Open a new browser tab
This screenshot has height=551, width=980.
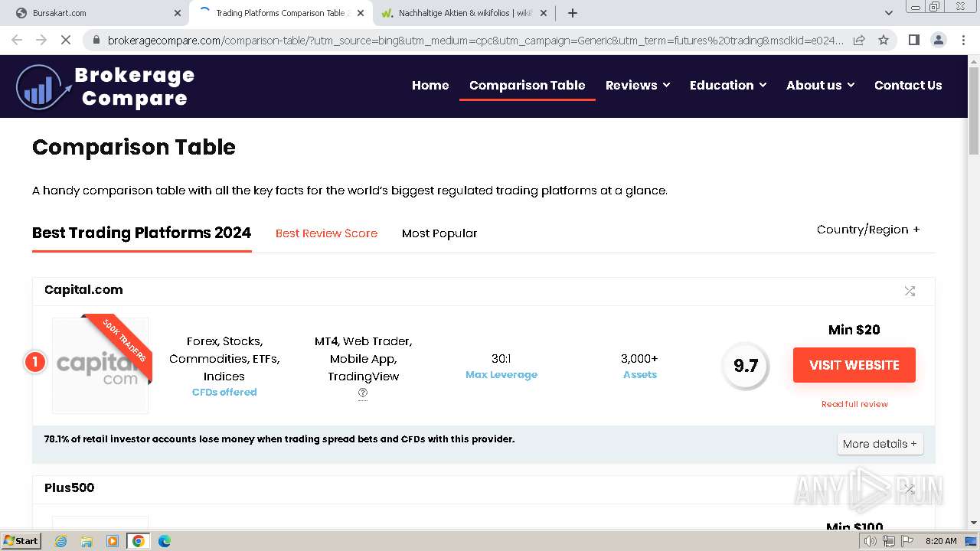point(572,13)
